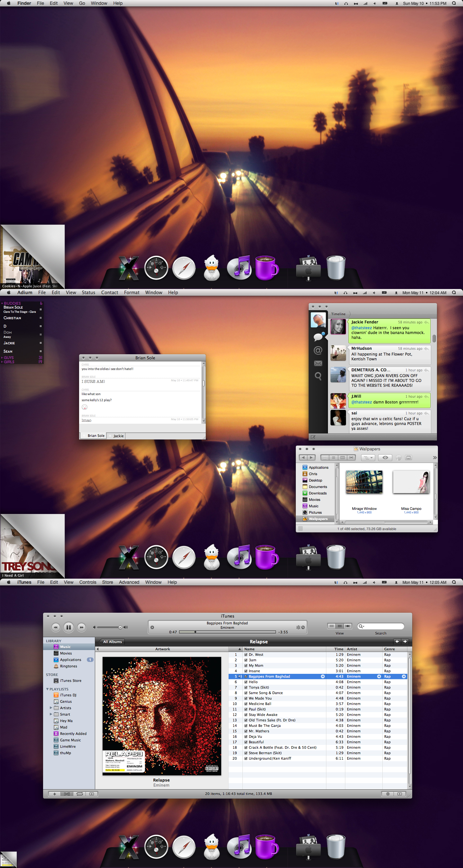Open Finder action dropdown in Wallpapers toolbar

[x=368, y=457]
